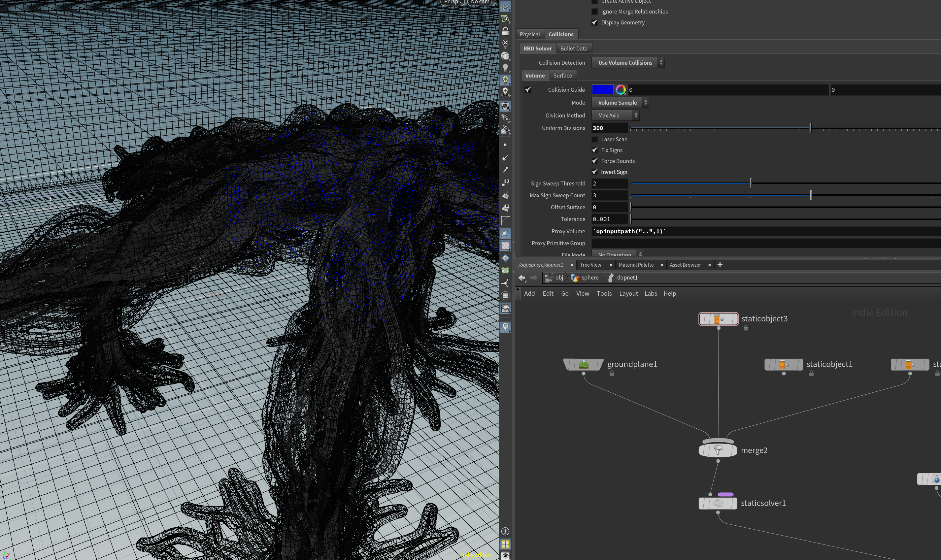
Task: Close the /obj/sphere/dopnet1 tab
Action: tap(571, 265)
